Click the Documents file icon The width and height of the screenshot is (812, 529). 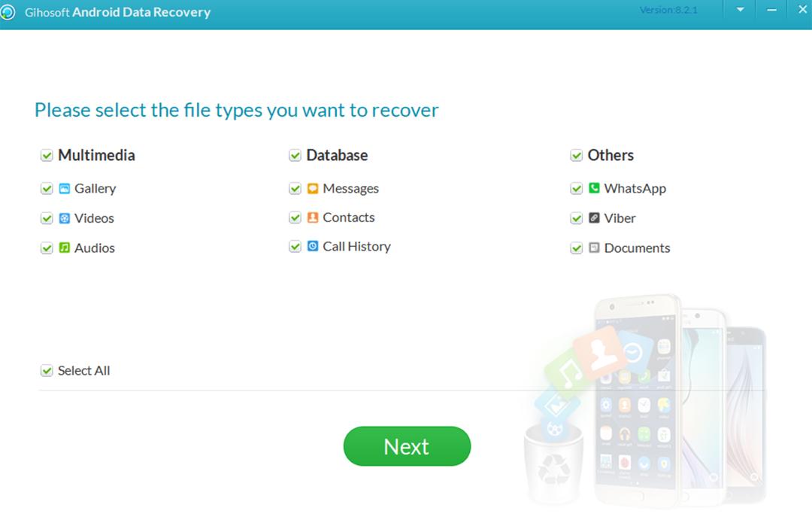pos(594,248)
